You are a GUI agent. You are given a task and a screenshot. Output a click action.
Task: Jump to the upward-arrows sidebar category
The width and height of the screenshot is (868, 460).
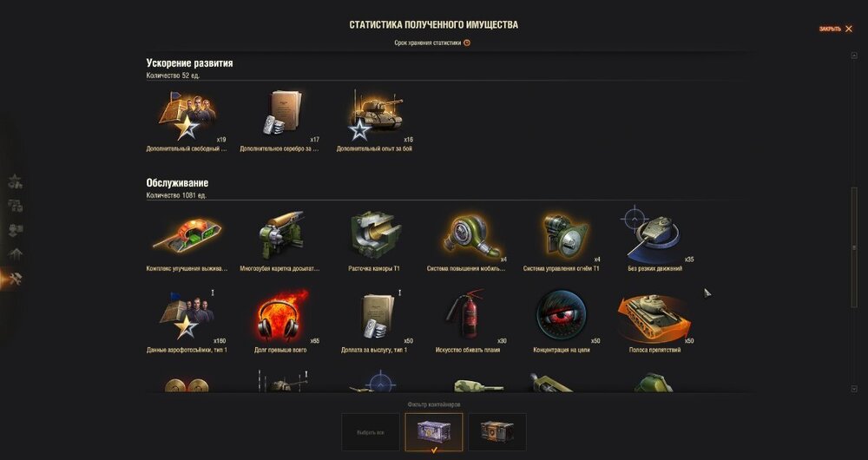[15, 254]
